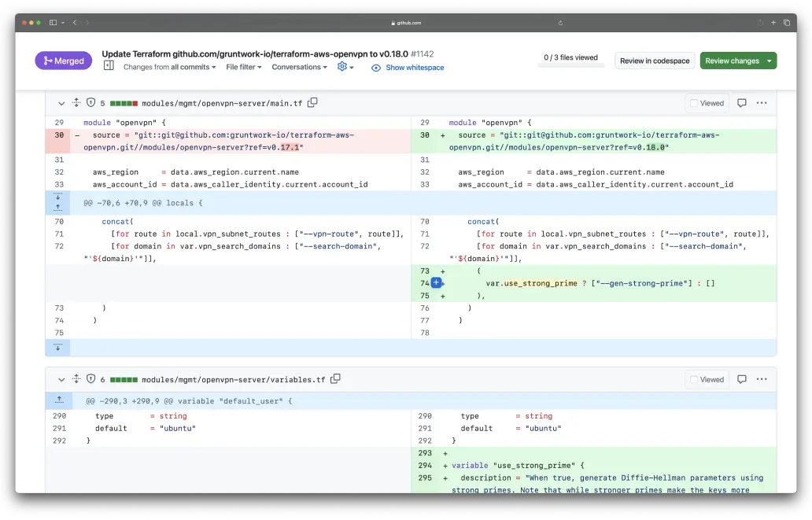Open 'Changes from all commits' dropdown
The image size is (812, 520).
click(x=169, y=67)
